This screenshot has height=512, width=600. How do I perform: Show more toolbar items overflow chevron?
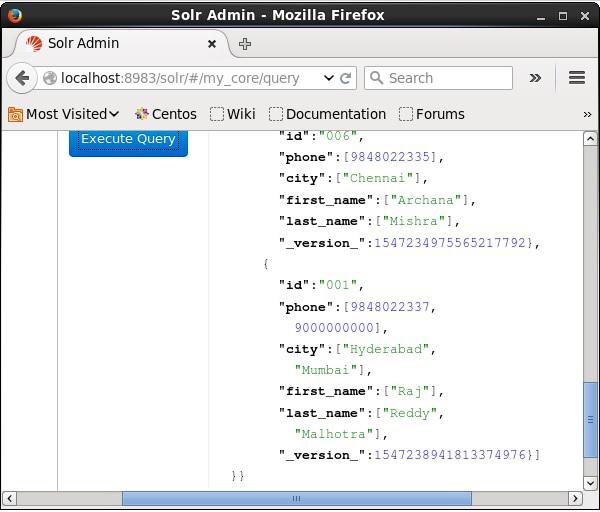point(535,78)
